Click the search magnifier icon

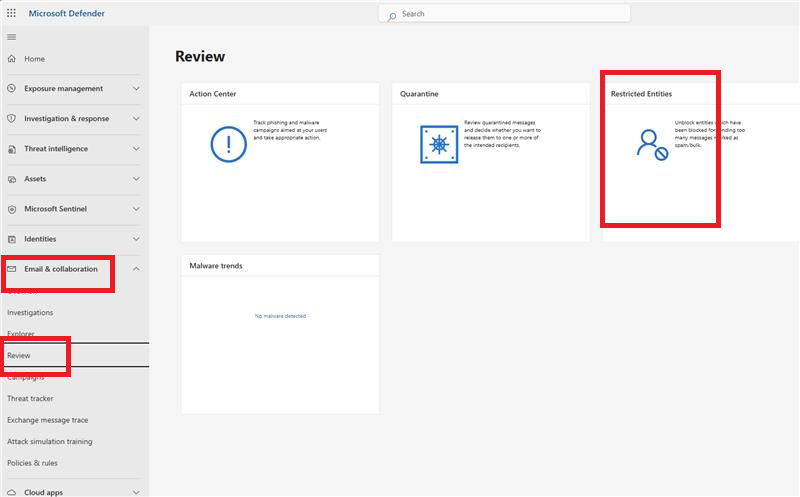pyautogui.click(x=392, y=16)
